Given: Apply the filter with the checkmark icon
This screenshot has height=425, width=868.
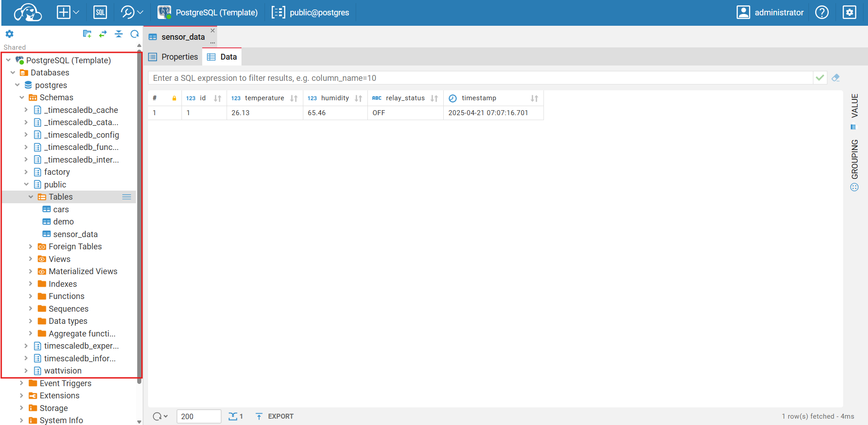Looking at the screenshot, I should tap(820, 78).
